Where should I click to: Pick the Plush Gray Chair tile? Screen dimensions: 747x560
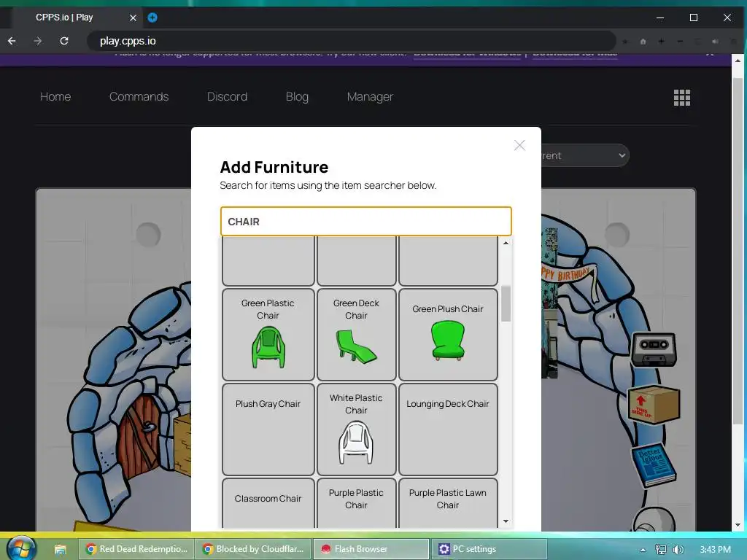pyautogui.click(x=268, y=429)
